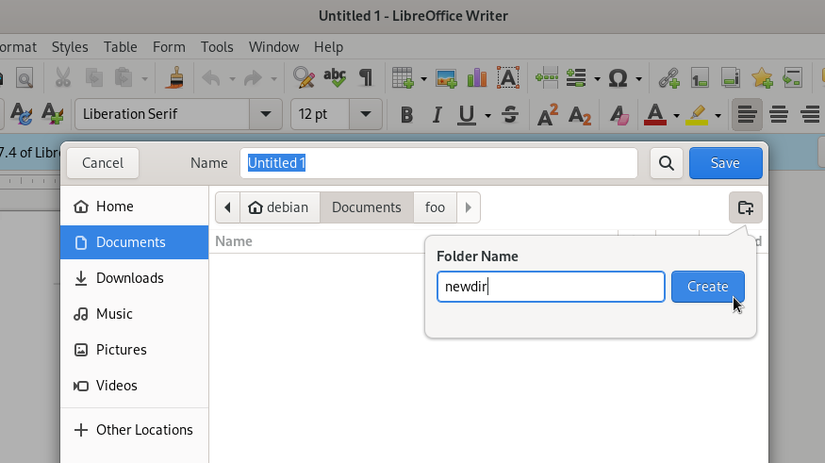This screenshot has width=825, height=463.
Task: Click the Redo arrow icon
Action: (253, 78)
